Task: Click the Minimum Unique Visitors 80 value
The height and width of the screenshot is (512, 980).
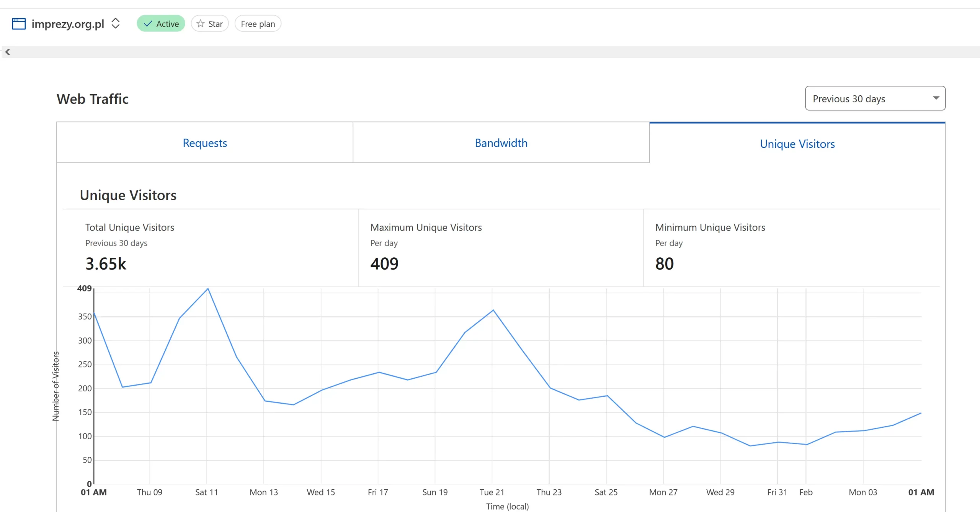Action: pos(664,264)
